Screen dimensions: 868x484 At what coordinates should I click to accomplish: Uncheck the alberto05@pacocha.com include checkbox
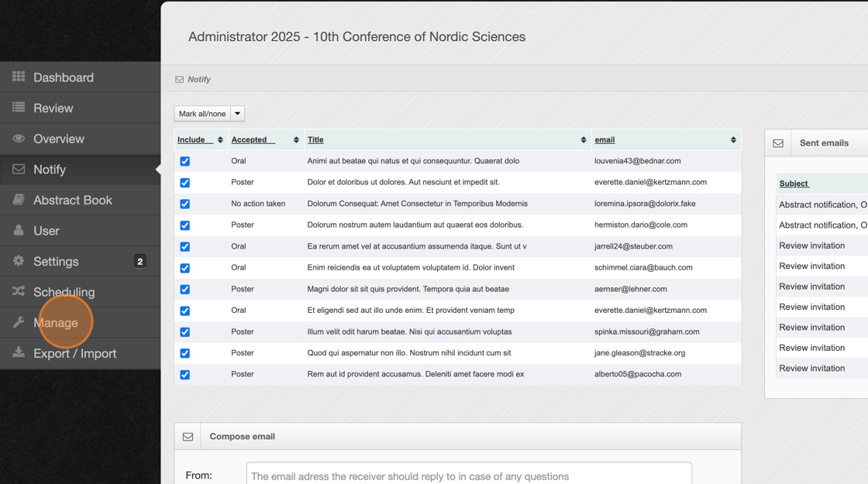point(184,375)
